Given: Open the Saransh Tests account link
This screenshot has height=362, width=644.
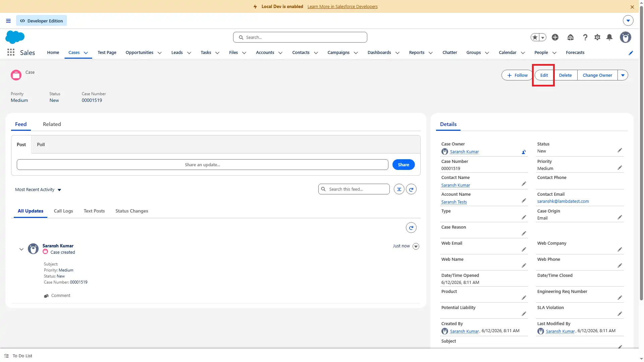Looking at the screenshot, I should pos(454,202).
